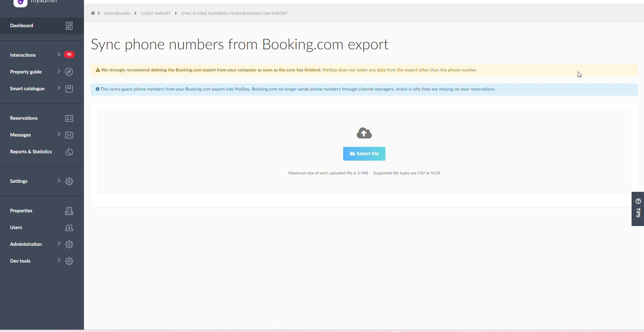Follow the GUEST IMPORT breadcrumb link
Image resolution: width=644 pixels, height=332 pixels.
tap(156, 13)
